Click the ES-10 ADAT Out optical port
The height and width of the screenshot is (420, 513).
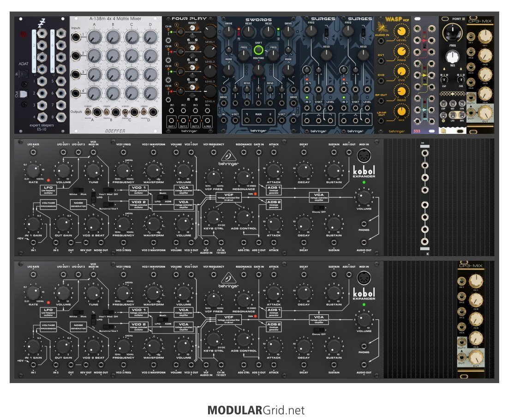24,94
